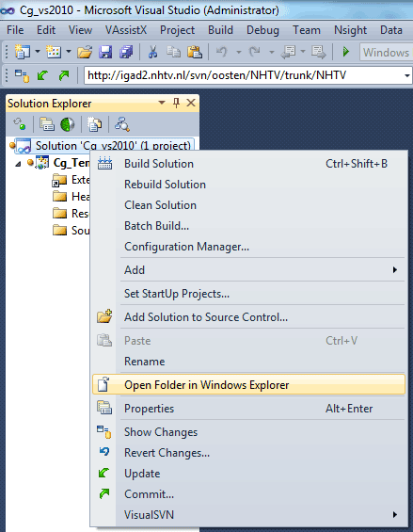This screenshot has width=413, height=532.
Task: Click the VisualSVN Commit toolbar arrow icon
Action: point(64,75)
